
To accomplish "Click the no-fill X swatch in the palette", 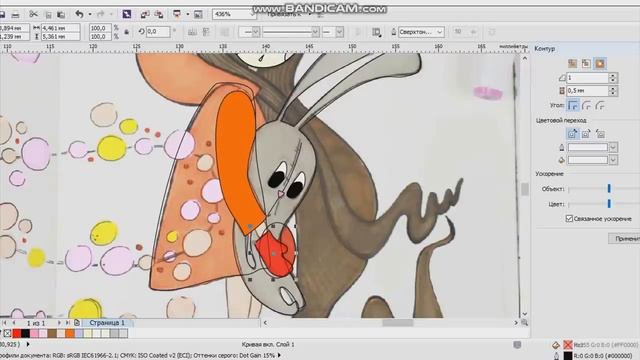I will tap(7, 333).
